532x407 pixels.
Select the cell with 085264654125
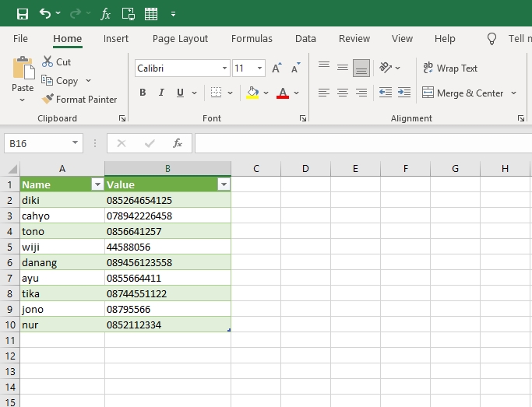click(x=168, y=200)
